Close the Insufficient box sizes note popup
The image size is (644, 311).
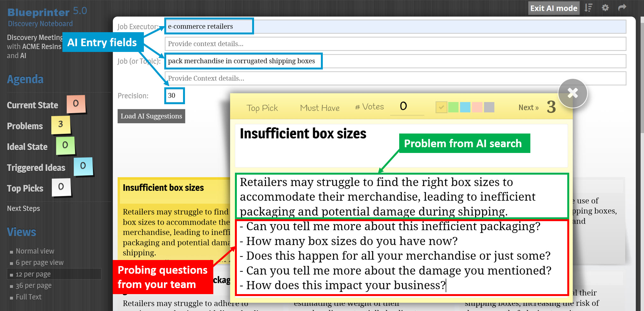pyautogui.click(x=572, y=93)
